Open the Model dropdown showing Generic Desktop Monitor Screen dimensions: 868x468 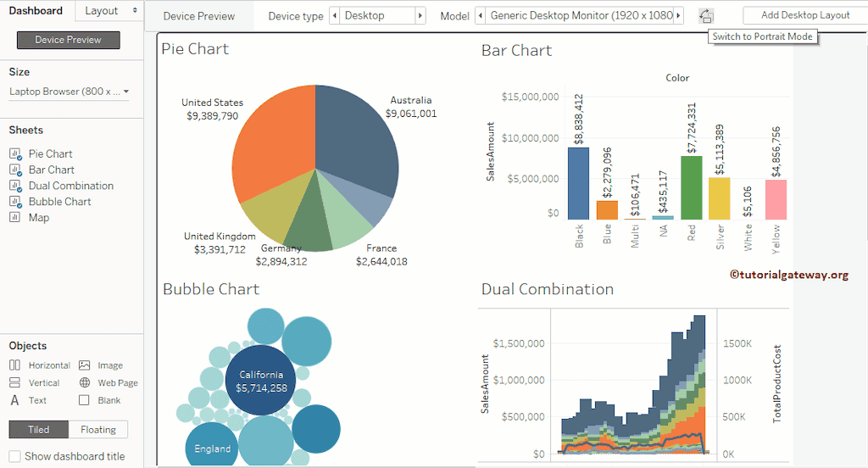[581, 15]
